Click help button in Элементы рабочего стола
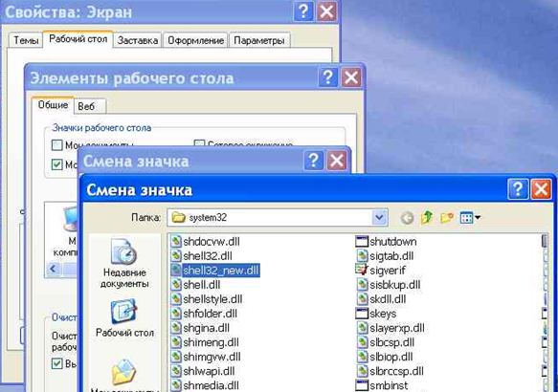 click(x=327, y=77)
